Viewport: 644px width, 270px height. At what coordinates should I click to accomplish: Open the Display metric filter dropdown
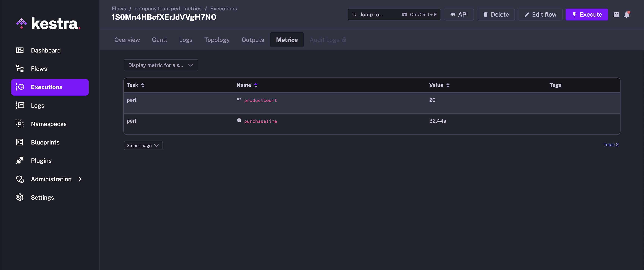click(160, 65)
